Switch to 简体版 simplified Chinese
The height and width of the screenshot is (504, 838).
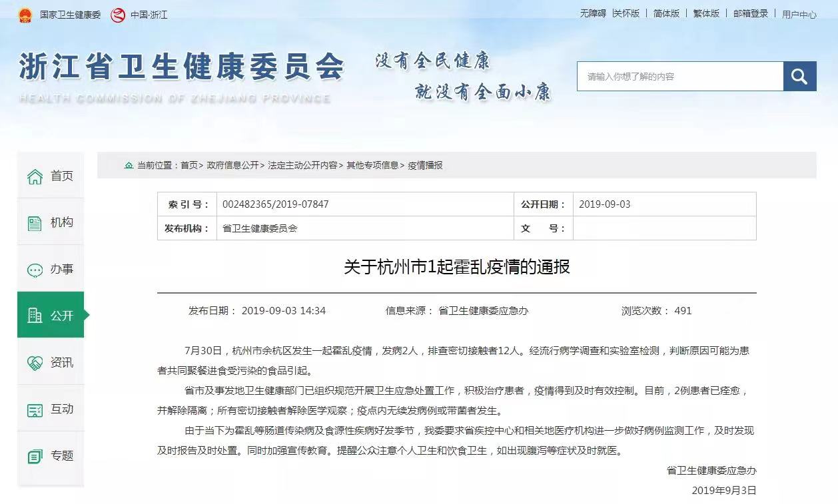pos(666,13)
